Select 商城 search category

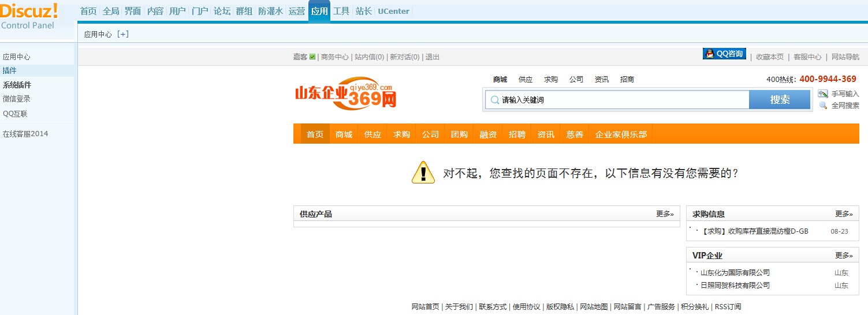[x=500, y=80]
